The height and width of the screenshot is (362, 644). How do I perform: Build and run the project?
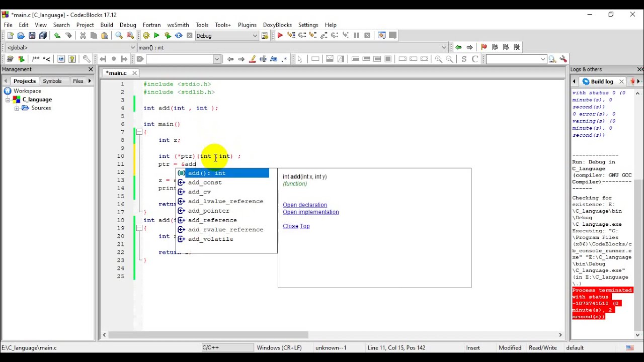[168, 36]
